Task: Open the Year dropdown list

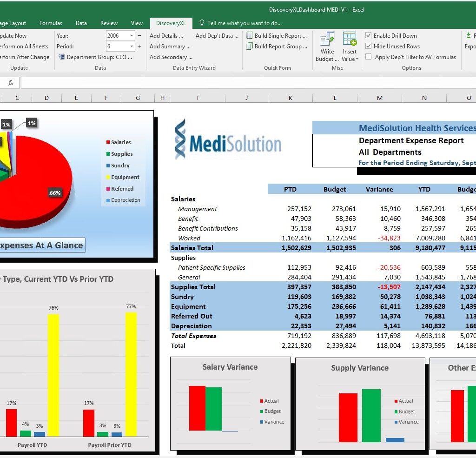Action: 132,36
